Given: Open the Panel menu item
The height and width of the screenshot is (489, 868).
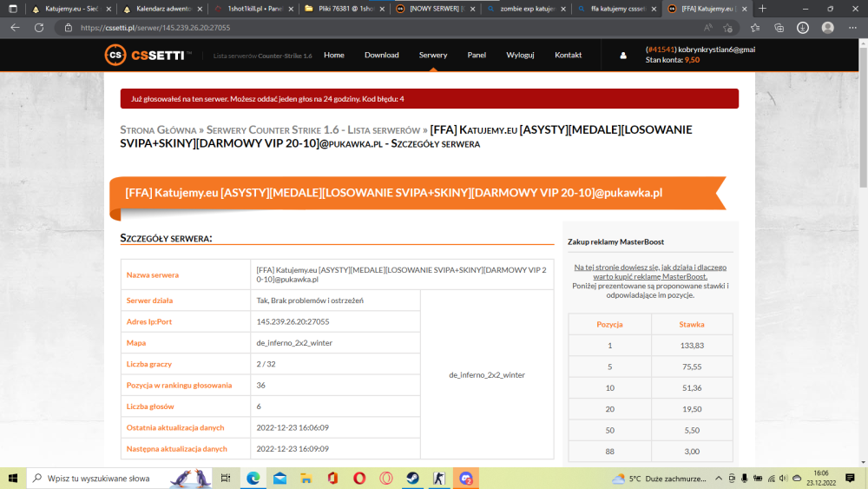Looking at the screenshot, I should pyautogui.click(x=477, y=55).
